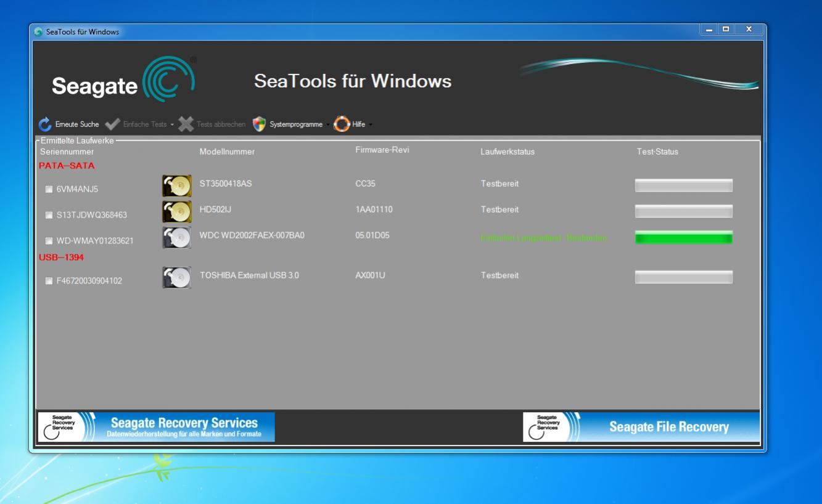Click Firmware-Revi column header
The image size is (822, 504).
point(382,150)
